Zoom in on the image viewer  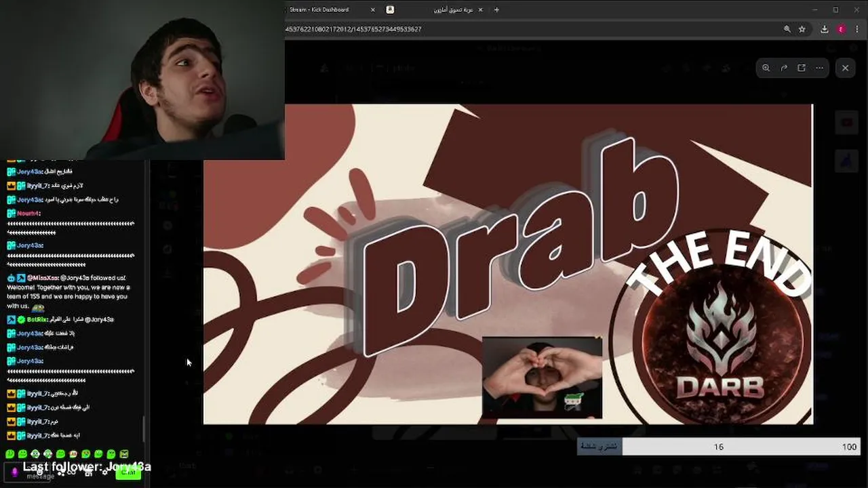point(766,68)
